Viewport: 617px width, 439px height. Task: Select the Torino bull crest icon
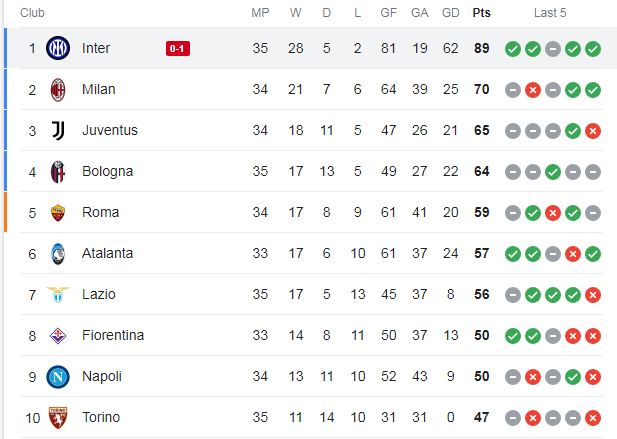coord(58,418)
